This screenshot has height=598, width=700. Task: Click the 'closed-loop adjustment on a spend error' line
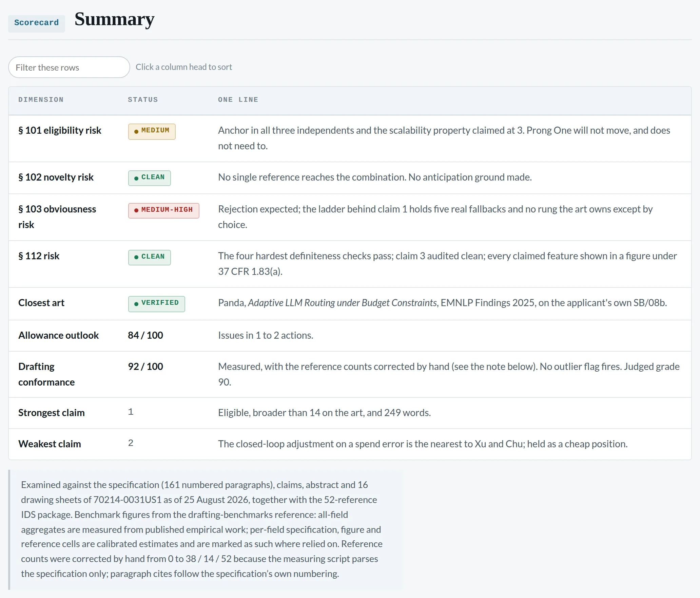[x=423, y=444]
